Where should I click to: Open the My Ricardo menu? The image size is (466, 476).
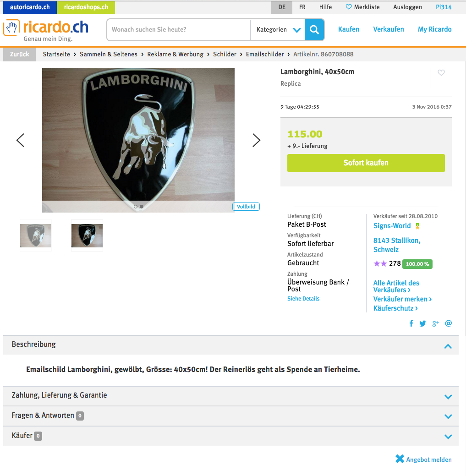(x=434, y=29)
